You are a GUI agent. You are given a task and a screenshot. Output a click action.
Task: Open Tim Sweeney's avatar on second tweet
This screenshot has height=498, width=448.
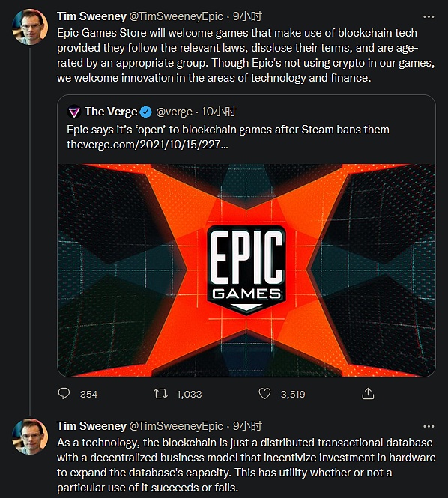coord(30,437)
